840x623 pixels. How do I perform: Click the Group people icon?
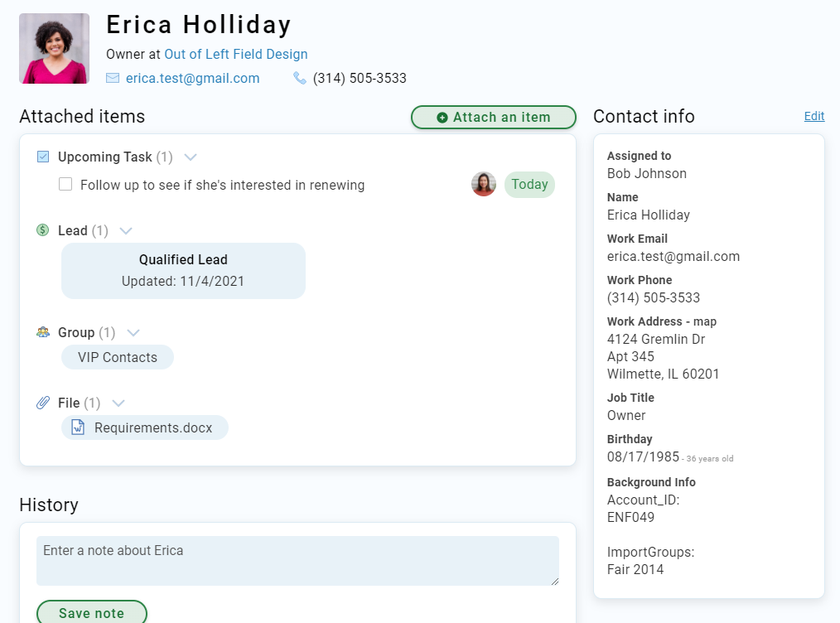(43, 332)
